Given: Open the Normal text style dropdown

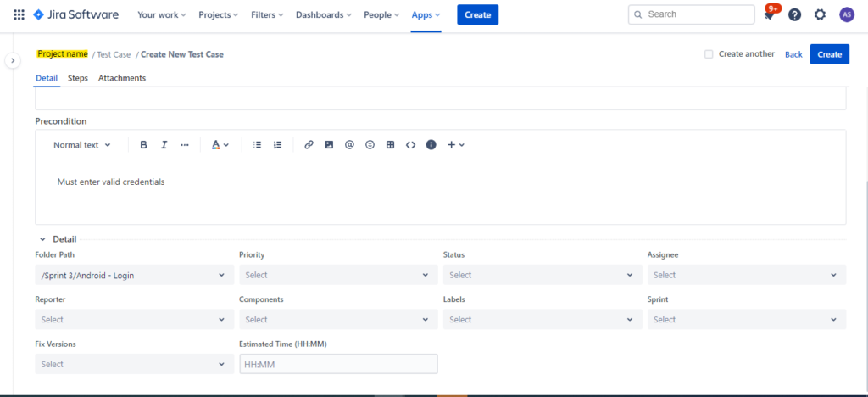Looking at the screenshot, I should pyautogui.click(x=82, y=144).
